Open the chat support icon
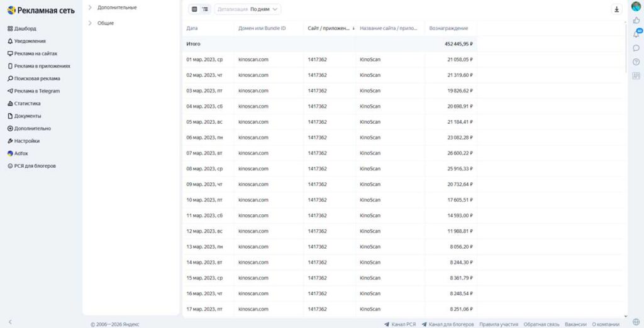The height and width of the screenshot is (328, 644). [x=636, y=48]
